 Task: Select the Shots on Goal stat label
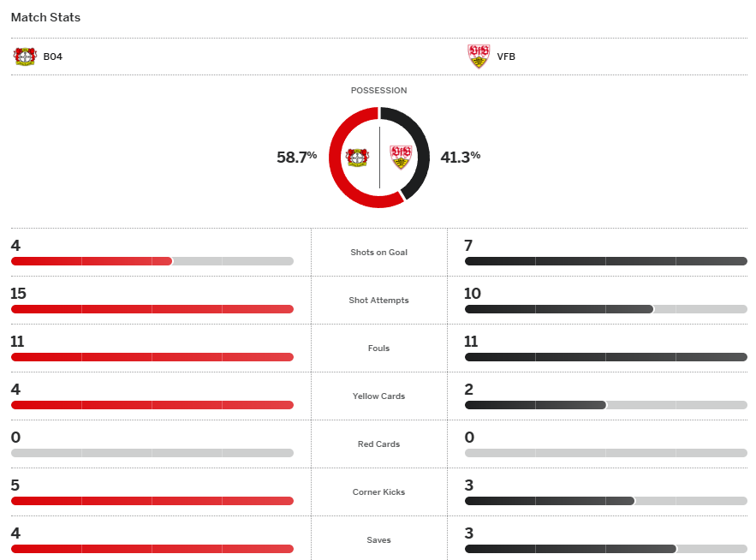coord(378,253)
